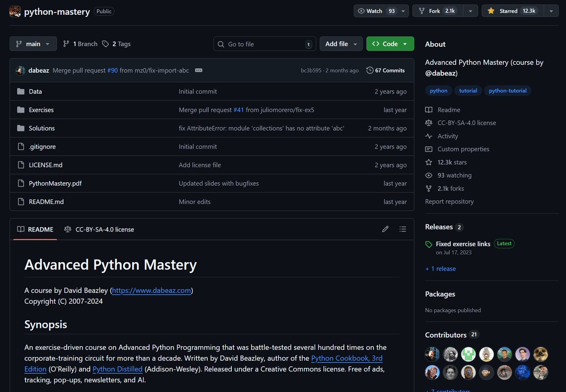Click the tag icon next to Fixed exercise links
The height and width of the screenshot is (392, 566).
coord(429,245)
